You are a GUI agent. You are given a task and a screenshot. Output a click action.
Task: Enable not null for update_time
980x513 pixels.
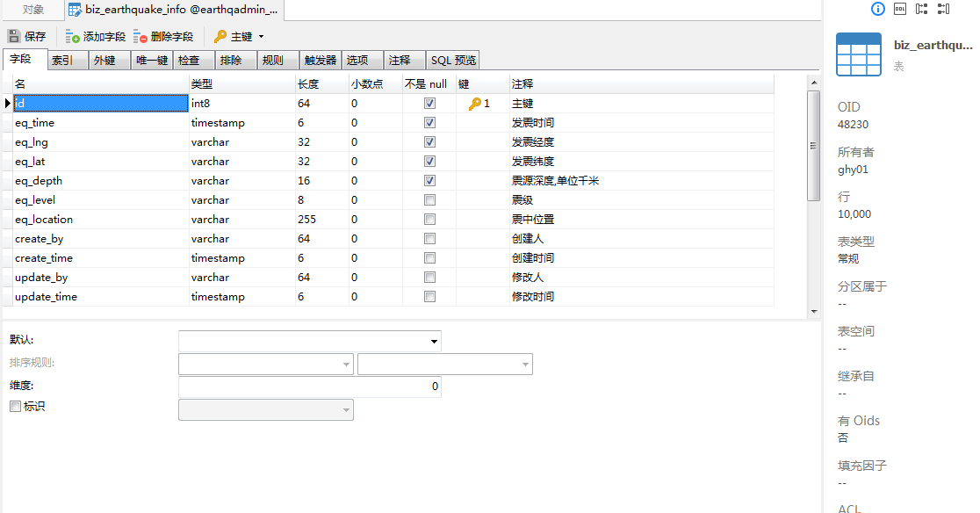coord(430,298)
